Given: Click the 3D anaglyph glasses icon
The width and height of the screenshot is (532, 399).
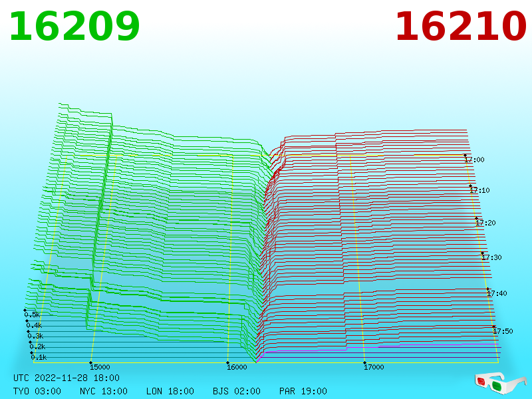Looking at the screenshot, I should coord(501,383).
